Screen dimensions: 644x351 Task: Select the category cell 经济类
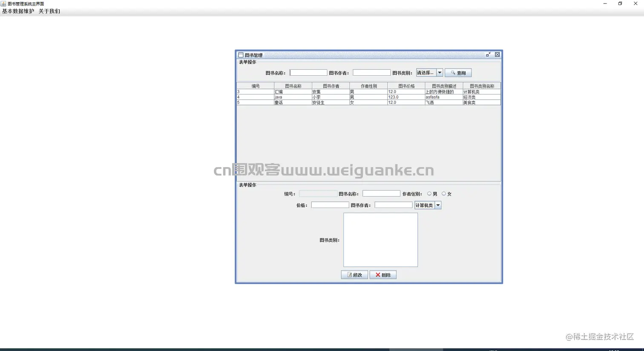pos(482,97)
